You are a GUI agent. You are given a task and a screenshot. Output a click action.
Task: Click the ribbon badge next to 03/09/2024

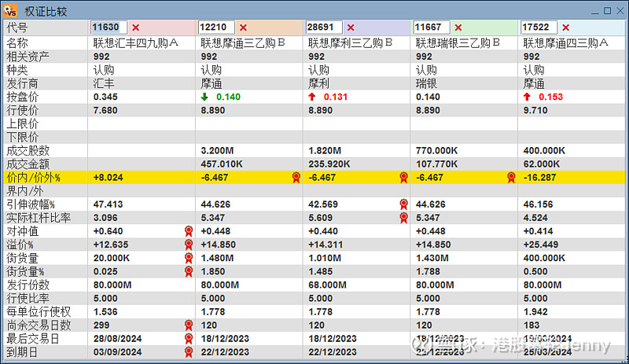pos(189,352)
